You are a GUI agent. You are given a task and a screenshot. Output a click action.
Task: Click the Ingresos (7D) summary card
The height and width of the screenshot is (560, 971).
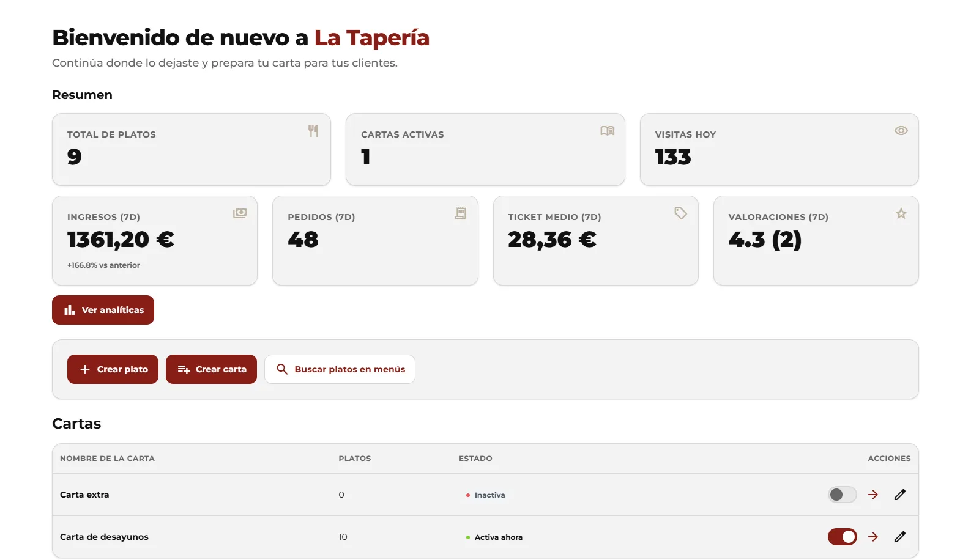pyautogui.click(x=155, y=240)
